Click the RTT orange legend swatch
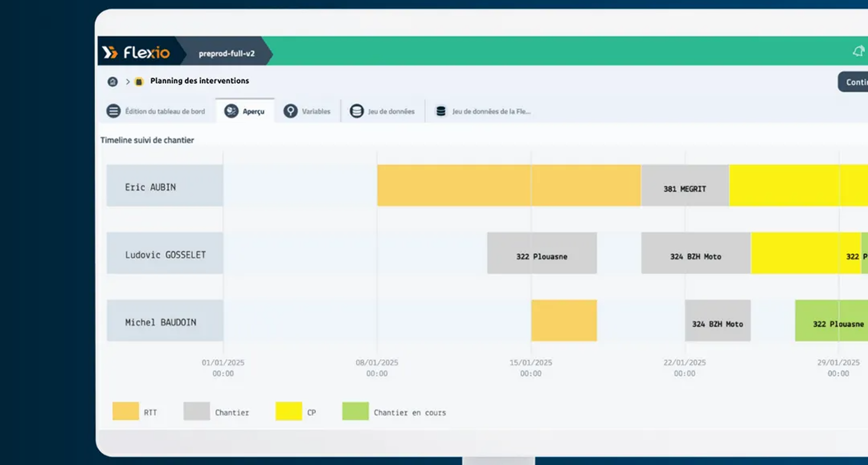The height and width of the screenshot is (465, 868). (x=126, y=411)
